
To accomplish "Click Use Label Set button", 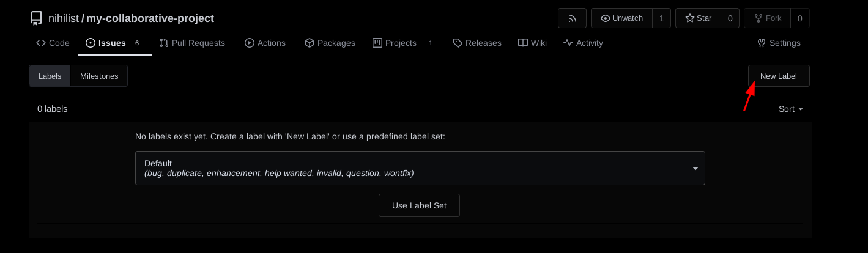I will coord(419,205).
